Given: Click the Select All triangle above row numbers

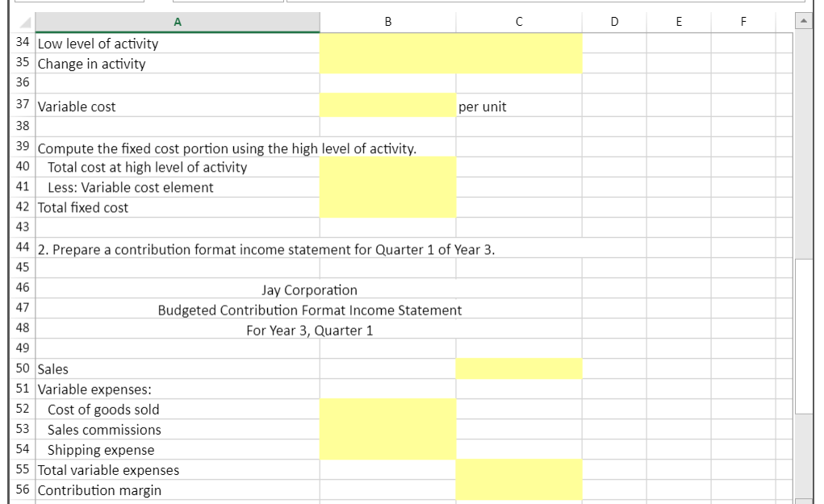Looking at the screenshot, I should coord(23,21).
